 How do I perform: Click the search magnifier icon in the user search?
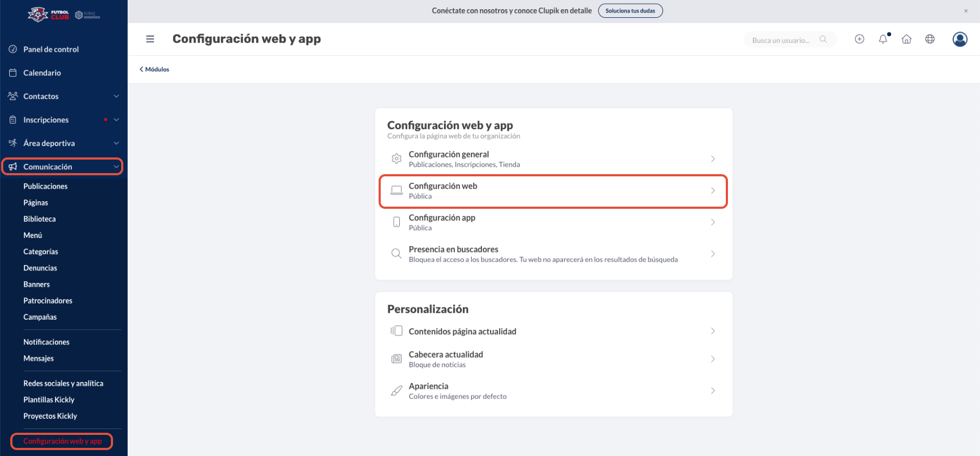point(823,39)
